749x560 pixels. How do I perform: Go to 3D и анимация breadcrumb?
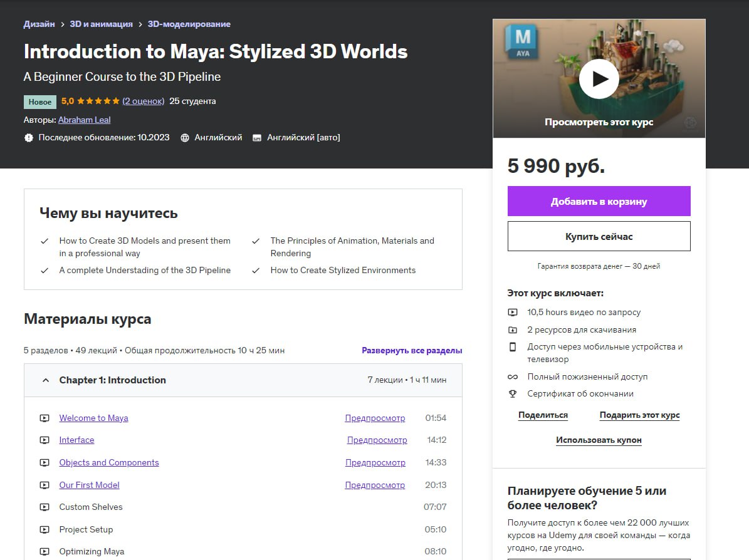(x=101, y=24)
